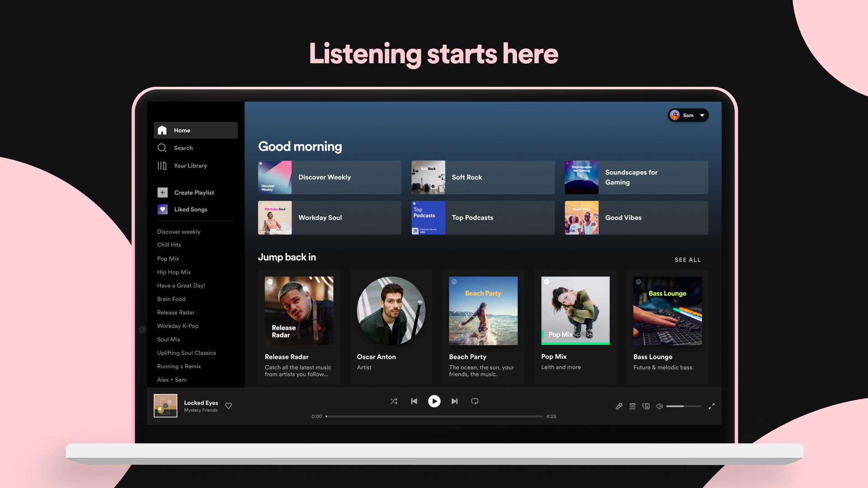Open the play queue icon
Image resolution: width=868 pixels, height=488 pixels.
[x=632, y=406]
